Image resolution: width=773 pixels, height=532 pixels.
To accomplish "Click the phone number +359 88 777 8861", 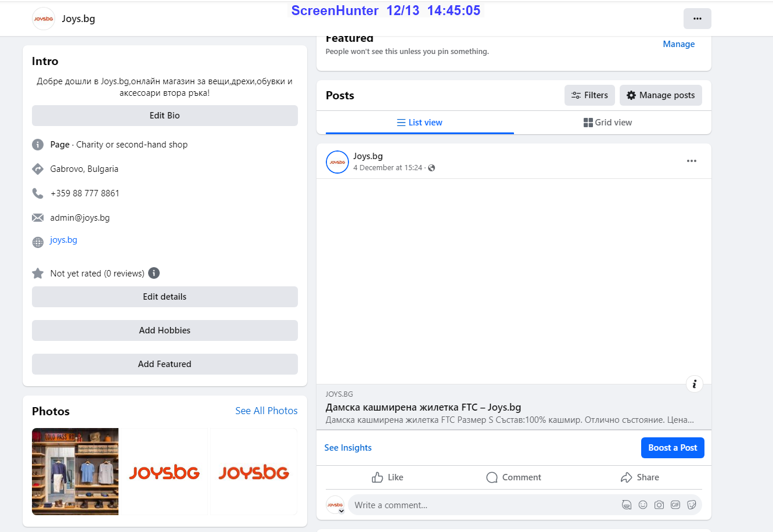I will click(85, 193).
